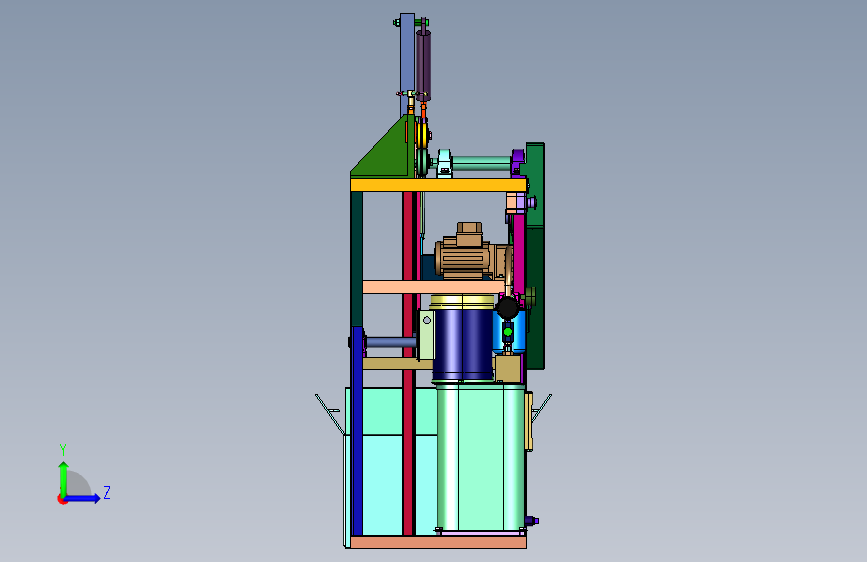Screen dimensions: 867x562
Task: Select the red vertical column of the frame
Action: [x=409, y=363]
